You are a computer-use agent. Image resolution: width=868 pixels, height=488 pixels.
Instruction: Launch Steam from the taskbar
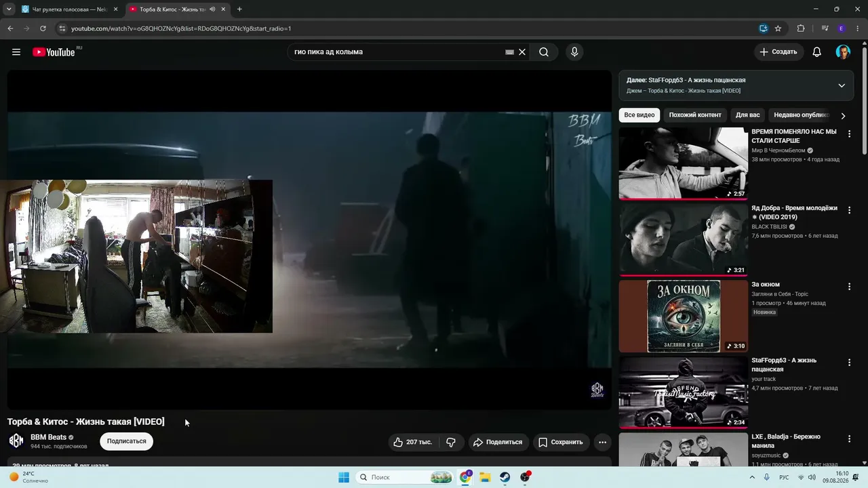click(505, 477)
